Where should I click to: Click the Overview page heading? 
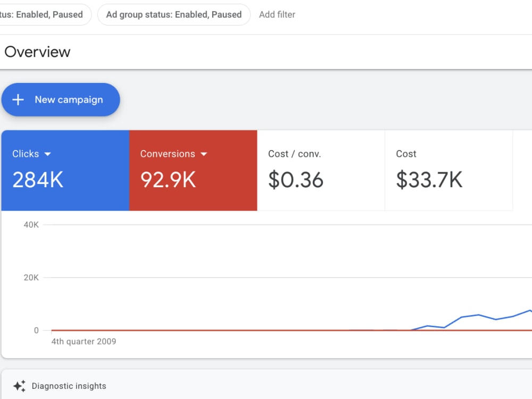(x=37, y=52)
